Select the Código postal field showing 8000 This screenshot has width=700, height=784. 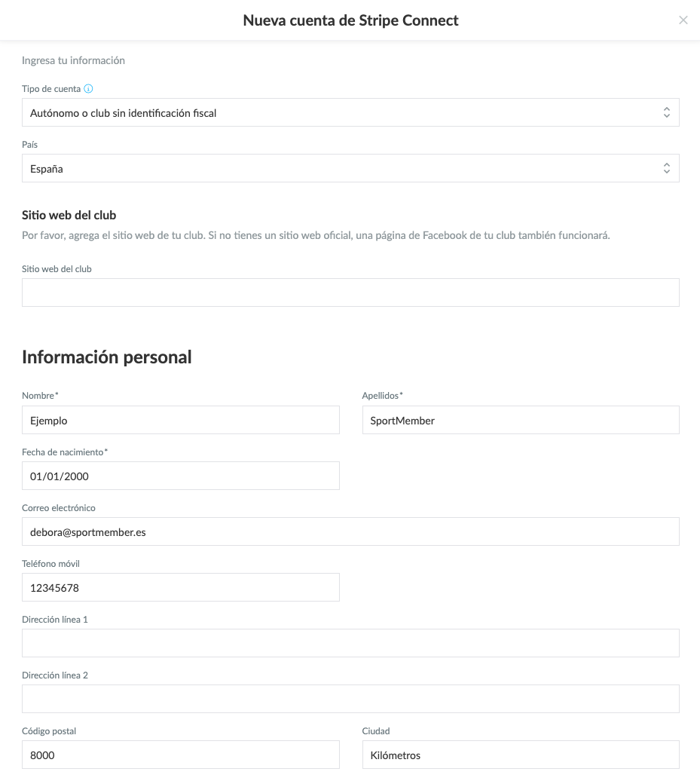tap(180, 755)
